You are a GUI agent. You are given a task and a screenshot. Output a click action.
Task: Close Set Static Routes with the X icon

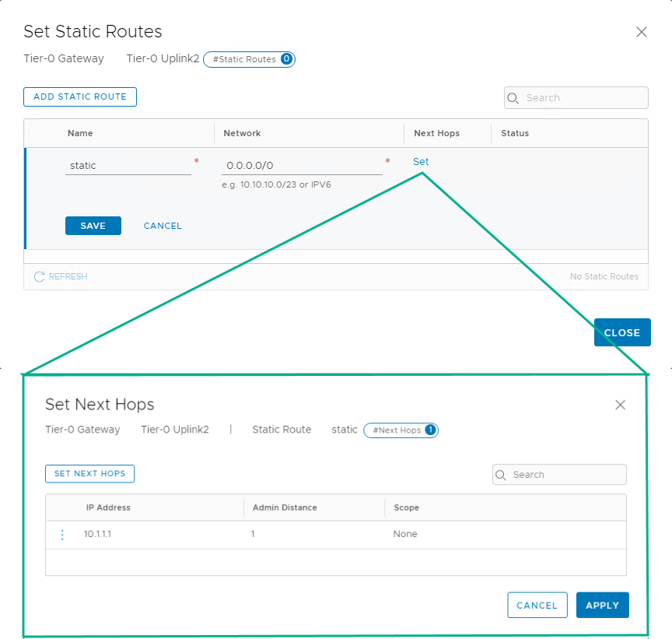click(x=642, y=32)
